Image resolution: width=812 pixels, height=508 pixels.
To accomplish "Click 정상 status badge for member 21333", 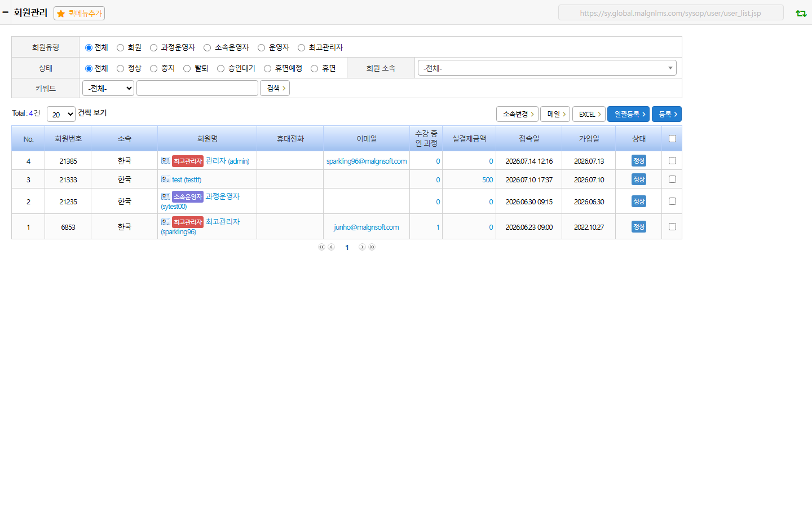I will click(x=639, y=179).
